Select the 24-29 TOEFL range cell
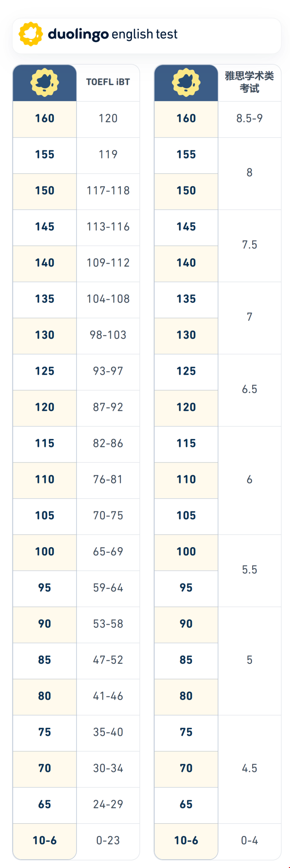The image size is (290, 868). click(x=108, y=804)
